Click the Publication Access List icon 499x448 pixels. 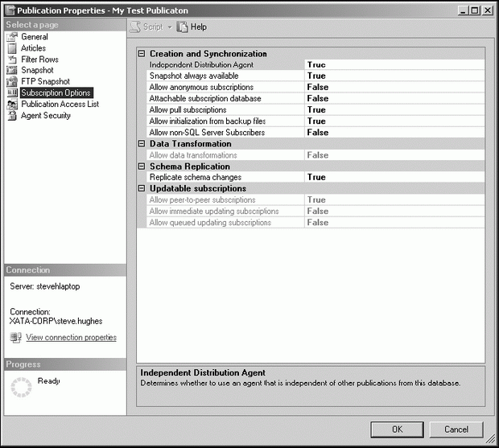tap(12, 105)
